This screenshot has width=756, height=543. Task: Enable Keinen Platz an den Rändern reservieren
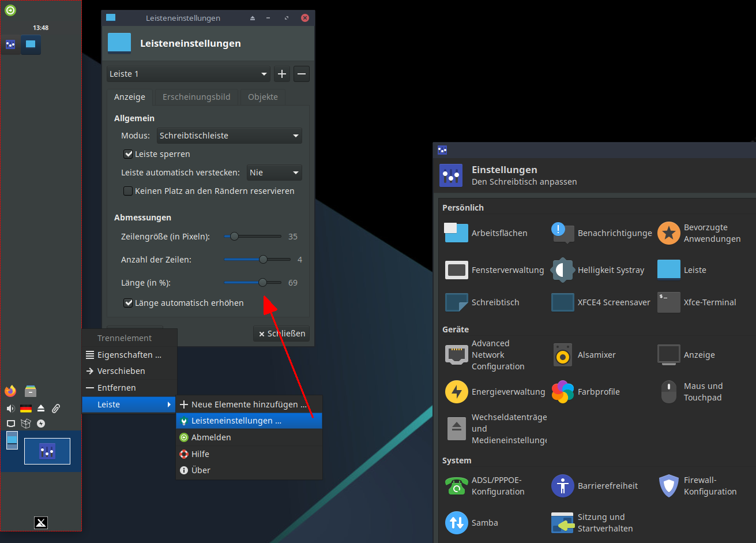point(129,191)
